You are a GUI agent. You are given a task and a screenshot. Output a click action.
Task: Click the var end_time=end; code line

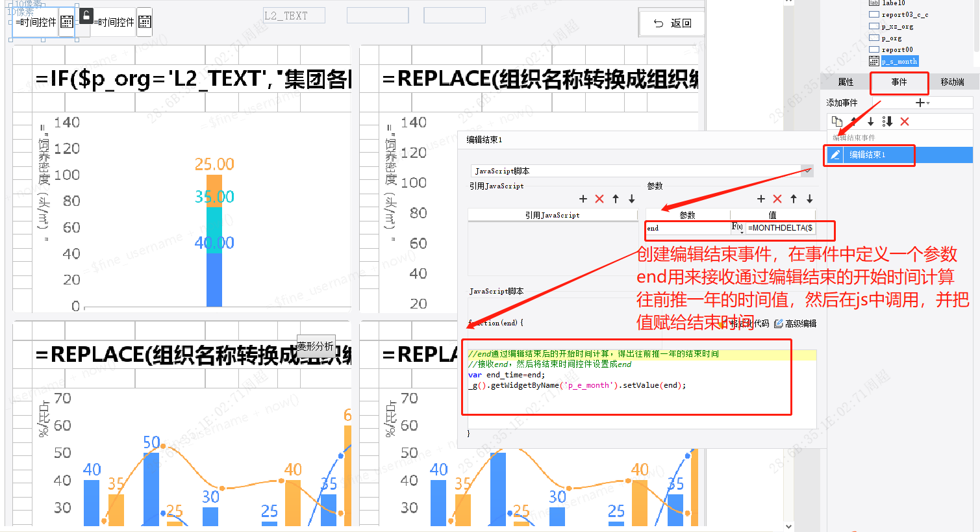point(507,375)
